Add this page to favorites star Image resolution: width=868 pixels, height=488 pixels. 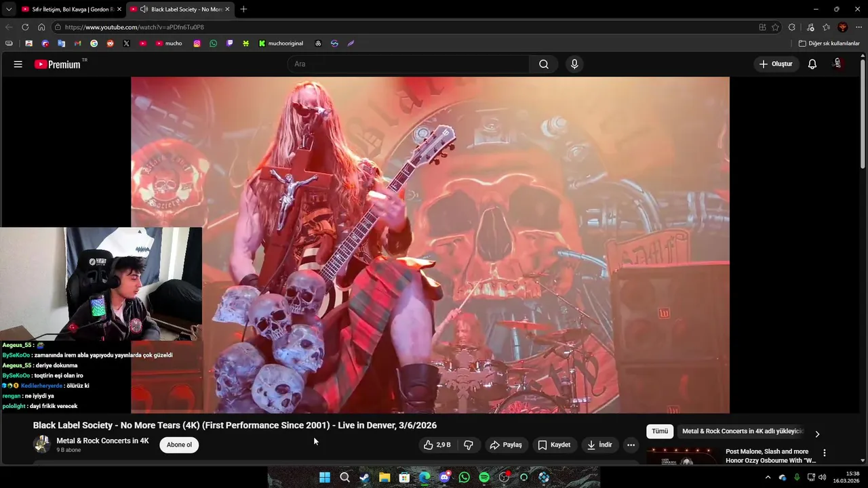pyautogui.click(x=775, y=27)
